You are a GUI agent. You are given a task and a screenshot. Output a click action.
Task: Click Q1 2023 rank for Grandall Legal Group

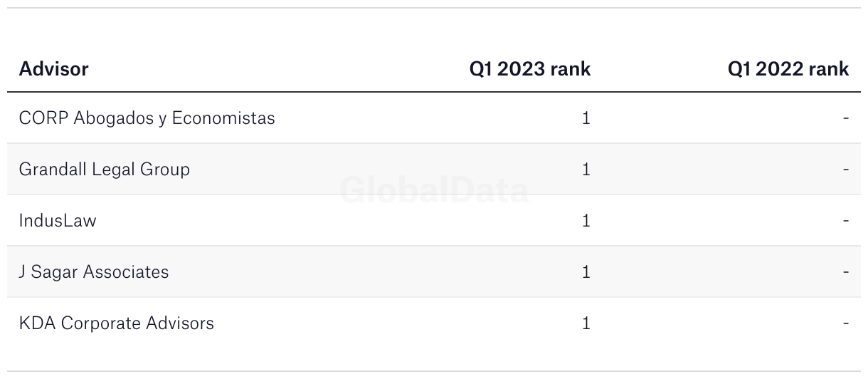pos(586,170)
